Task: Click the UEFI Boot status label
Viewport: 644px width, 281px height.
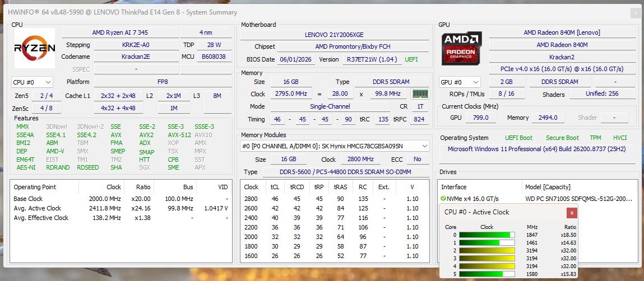Action: pyautogui.click(x=518, y=138)
